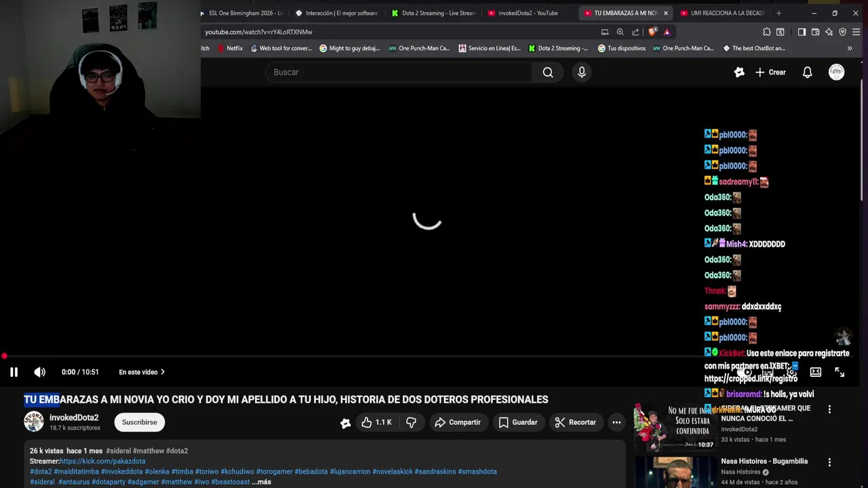Open the browser hamburger main menu
Viewport: 868px width, 488px height.
click(856, 32)
